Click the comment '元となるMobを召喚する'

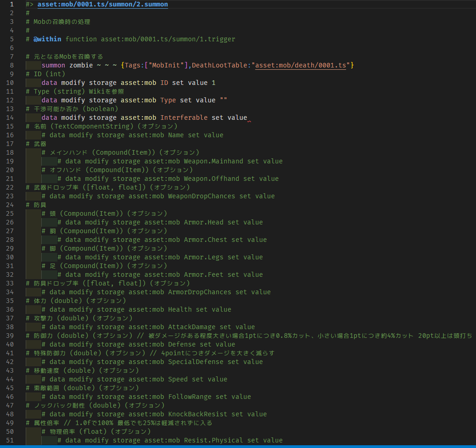(x=68, y=57)
